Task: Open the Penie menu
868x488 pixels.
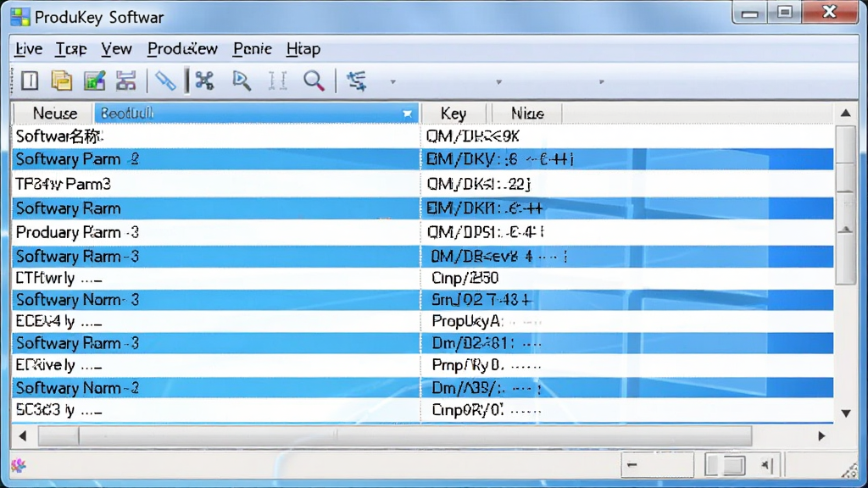Action: 253,49
